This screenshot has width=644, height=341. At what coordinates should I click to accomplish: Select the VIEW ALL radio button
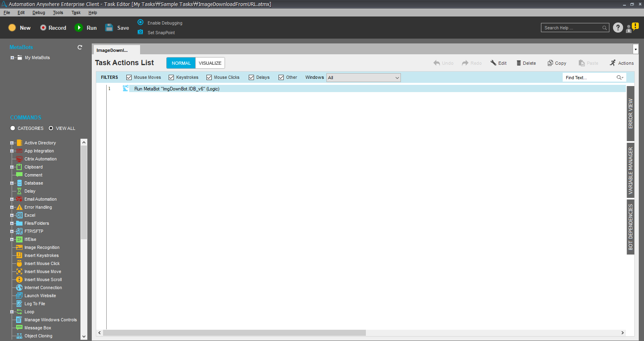point(51,128)
